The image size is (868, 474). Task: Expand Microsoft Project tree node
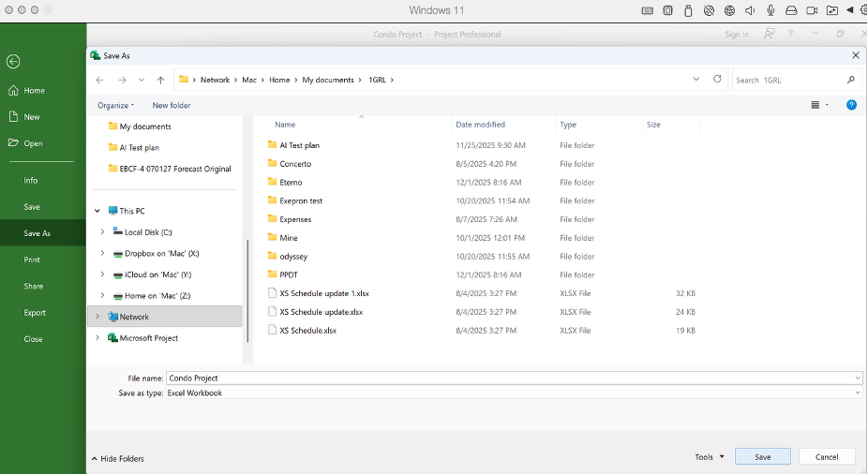point(97,337)
